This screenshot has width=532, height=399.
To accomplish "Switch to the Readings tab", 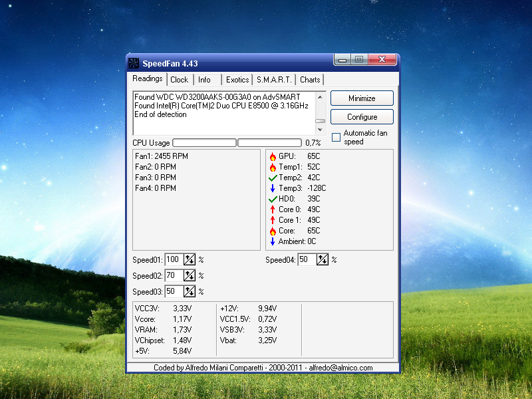I will [x=148, y=78].
